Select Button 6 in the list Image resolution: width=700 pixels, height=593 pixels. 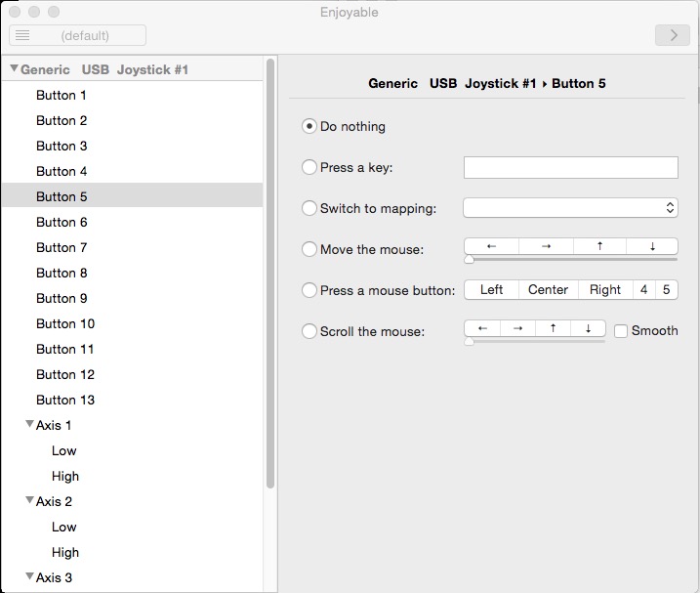[x=132, y=222]
